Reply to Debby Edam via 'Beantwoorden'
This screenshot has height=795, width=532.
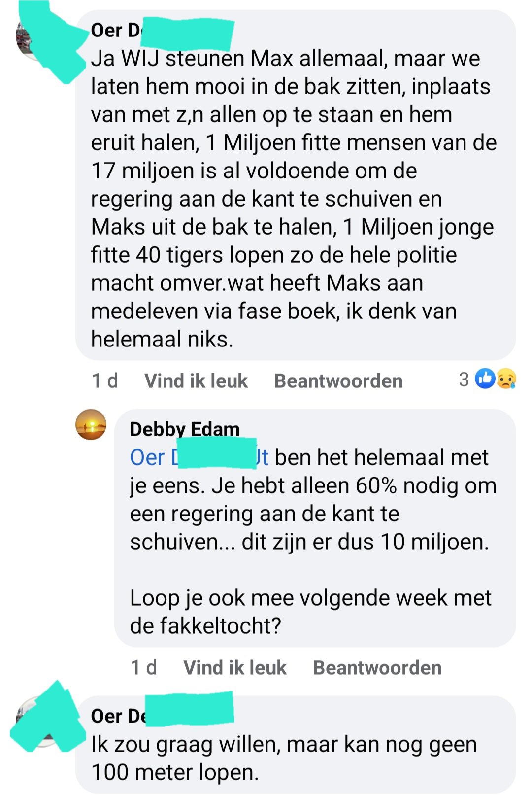click(377, 667)
